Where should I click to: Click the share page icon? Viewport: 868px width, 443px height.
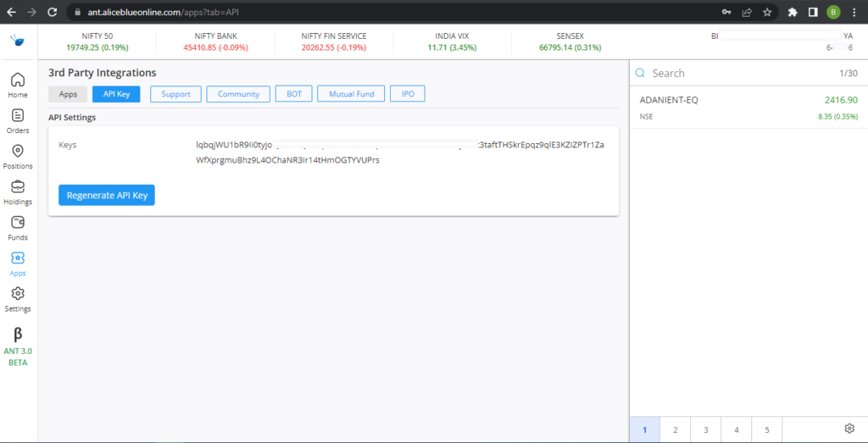(x=747, y=12)
